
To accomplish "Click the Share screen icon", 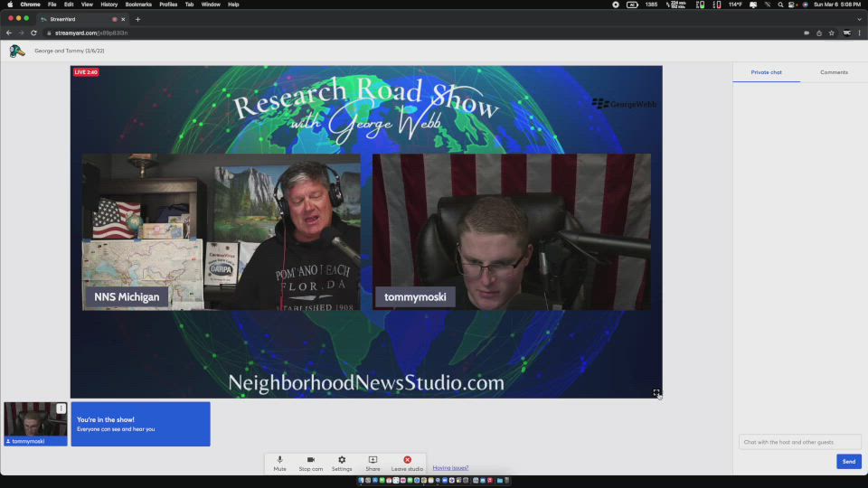I will (373, 463).
